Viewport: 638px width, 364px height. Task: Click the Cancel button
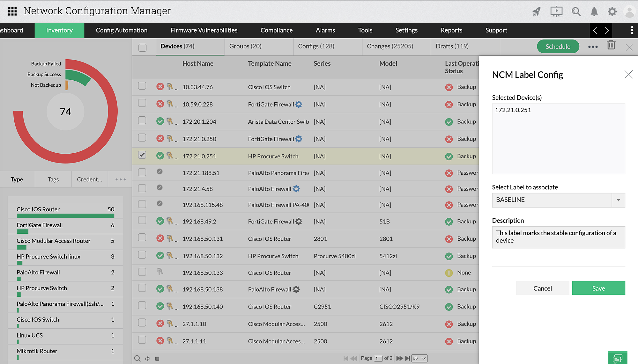[542, 288]
